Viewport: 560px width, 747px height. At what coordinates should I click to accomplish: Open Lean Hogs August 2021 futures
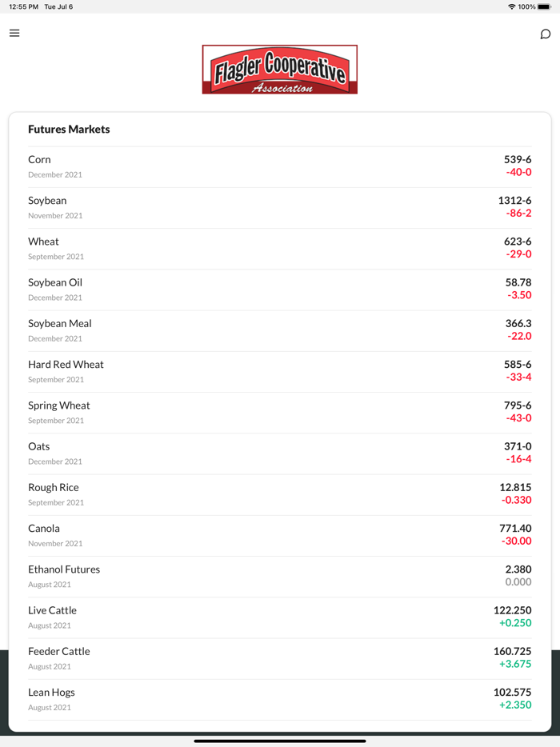280,698
